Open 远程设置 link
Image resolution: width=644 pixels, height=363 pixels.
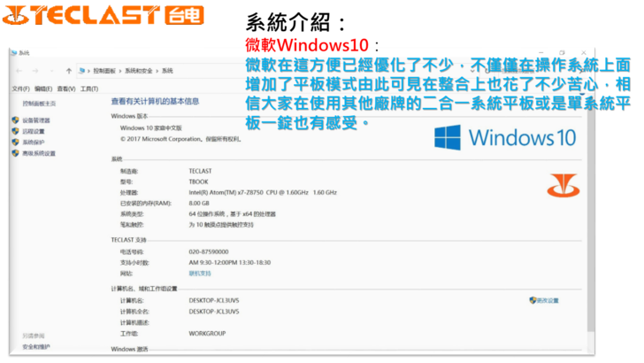(x=34, y=131)
